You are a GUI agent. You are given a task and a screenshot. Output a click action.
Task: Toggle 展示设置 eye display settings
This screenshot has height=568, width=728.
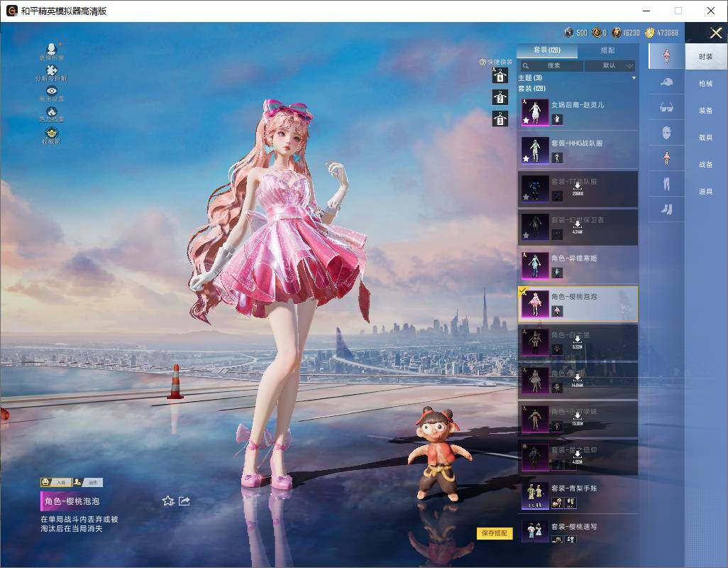52,94
